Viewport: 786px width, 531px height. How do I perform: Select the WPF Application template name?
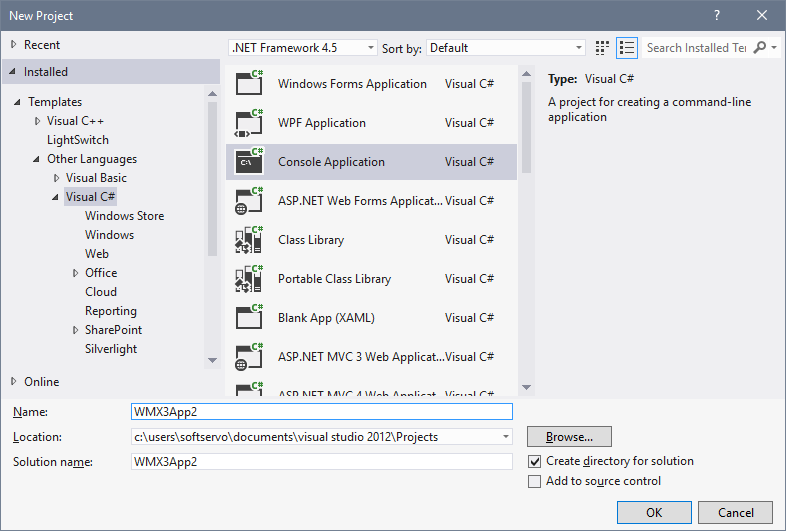pos(322,123)
